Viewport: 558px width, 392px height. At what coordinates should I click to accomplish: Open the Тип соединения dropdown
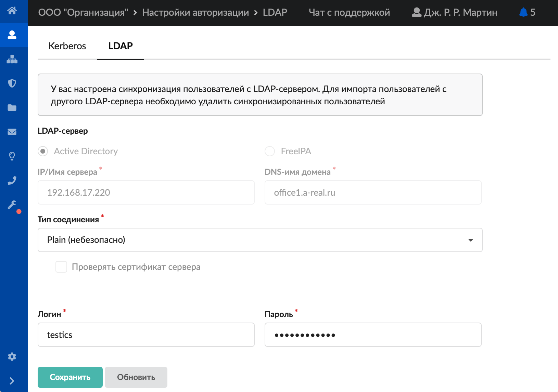[260, 240]
